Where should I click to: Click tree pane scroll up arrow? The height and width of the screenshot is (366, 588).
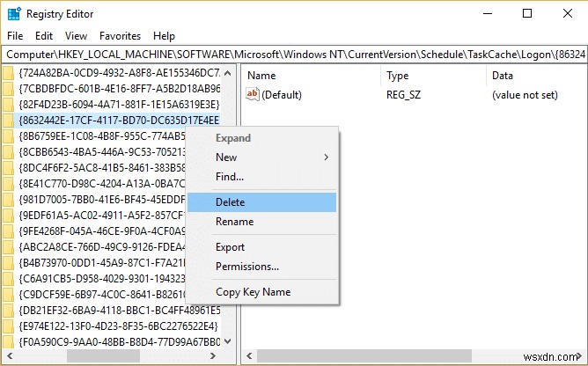(x=227, y=73)
